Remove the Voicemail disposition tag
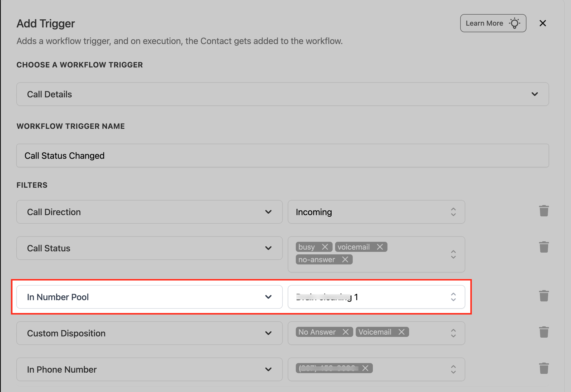 [x=401, y=332]
